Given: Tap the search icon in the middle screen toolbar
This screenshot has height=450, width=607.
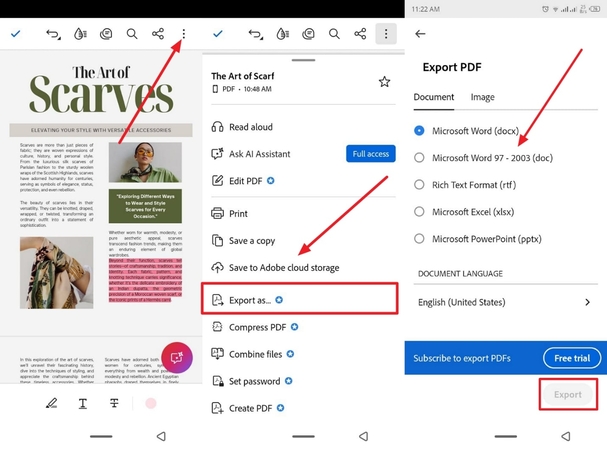Looking at the screenshot, I should (334, 34).
